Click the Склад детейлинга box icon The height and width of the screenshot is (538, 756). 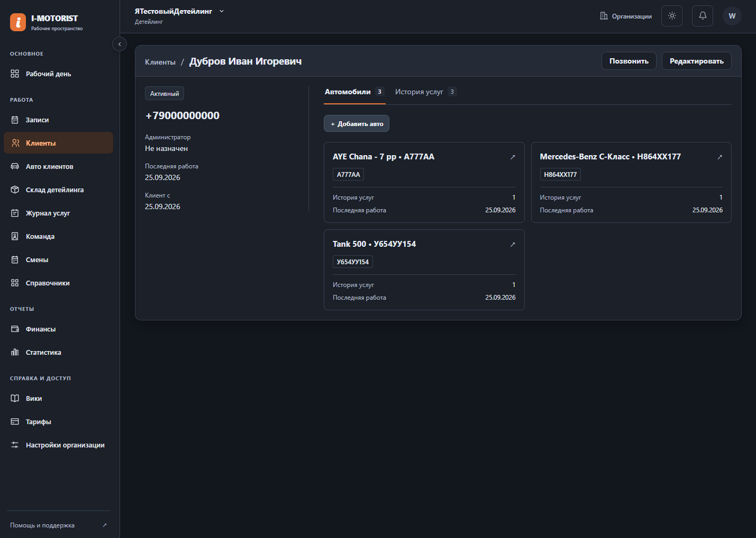click(15, 190)
